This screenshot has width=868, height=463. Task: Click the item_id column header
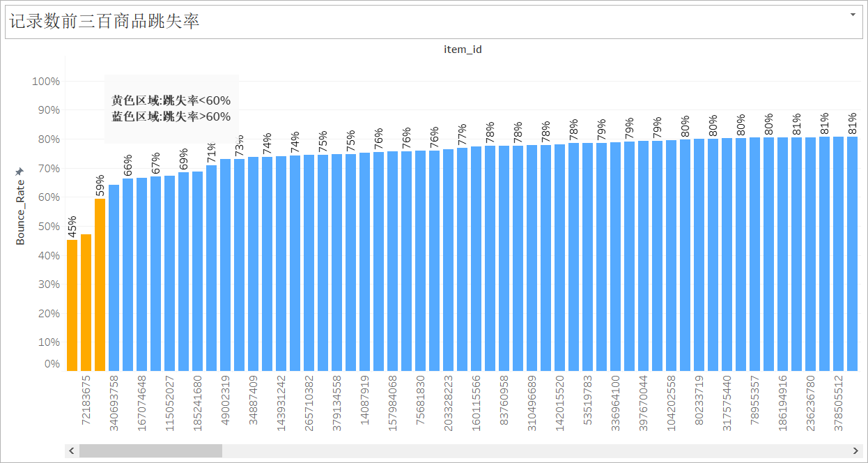pos(463,50)
